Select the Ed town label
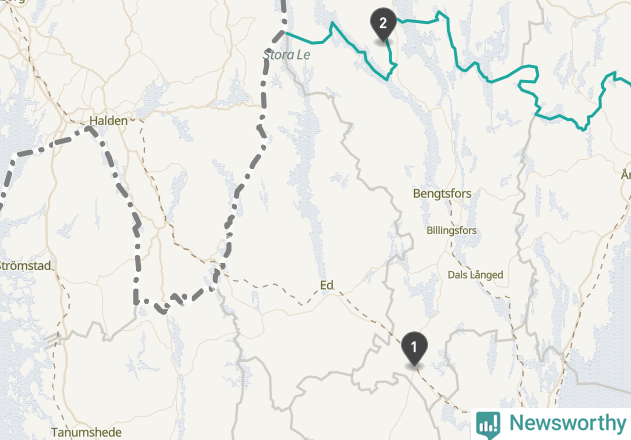 click(326, 285)
